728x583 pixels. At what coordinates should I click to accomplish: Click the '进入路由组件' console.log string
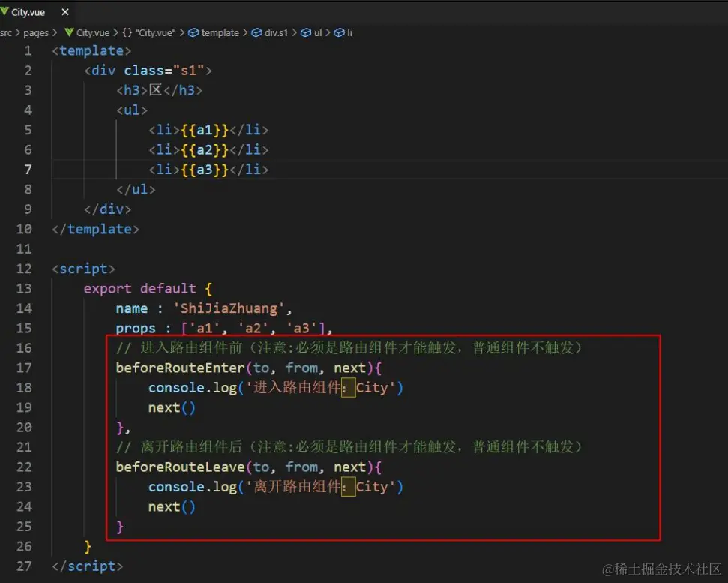tap(320, 388)
